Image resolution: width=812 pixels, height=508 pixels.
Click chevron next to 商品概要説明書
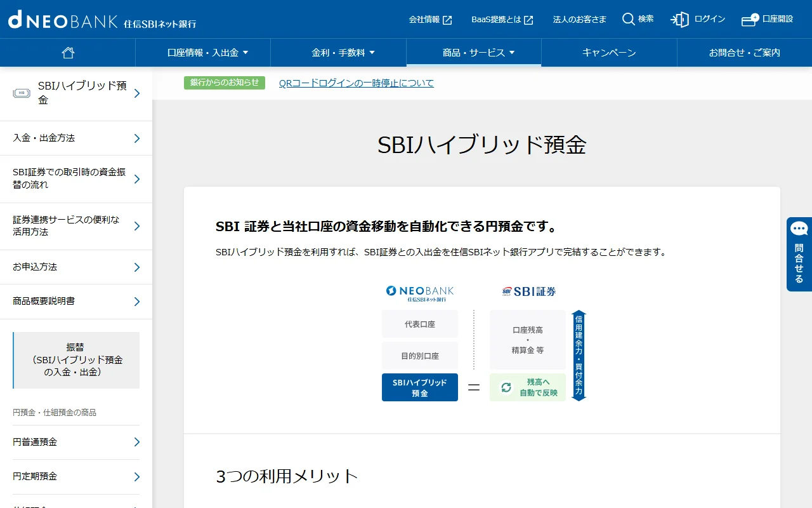[x=137, y=302]
